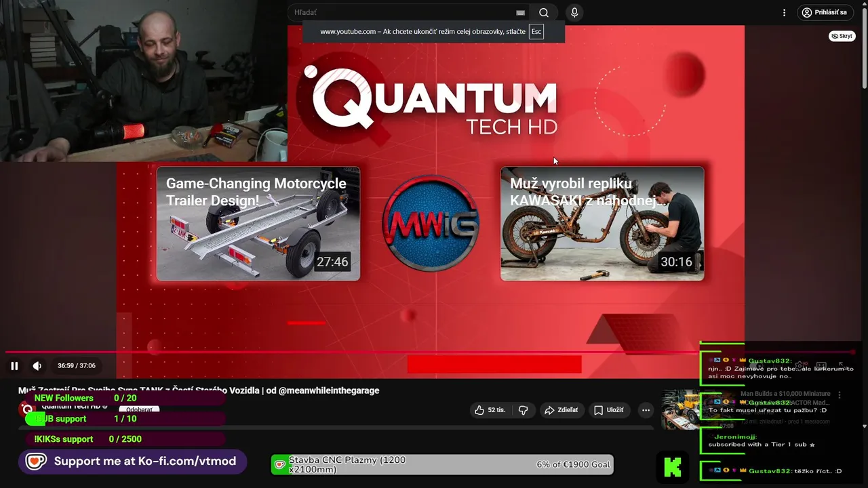This screenshot has height=488, width=868.
Task: Dislike the video with thumbs-down
Action: pos(523,410)
